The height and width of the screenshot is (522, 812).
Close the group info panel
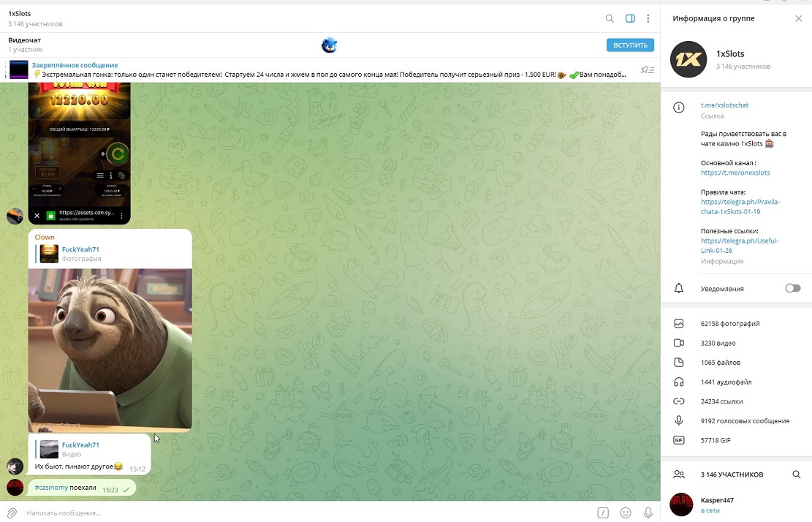[799, 19]
